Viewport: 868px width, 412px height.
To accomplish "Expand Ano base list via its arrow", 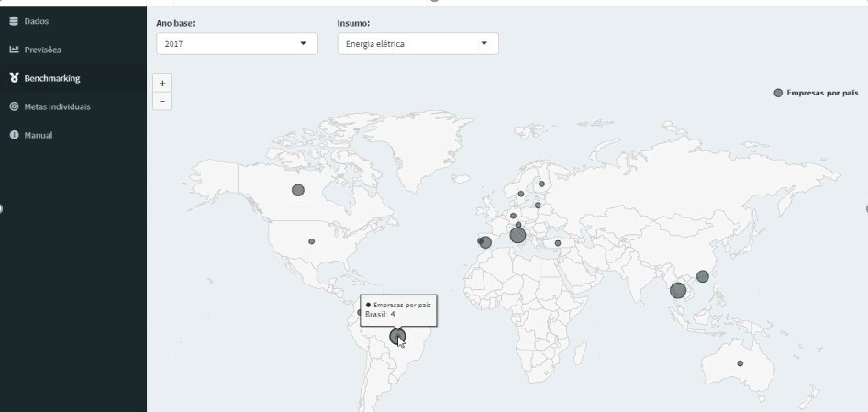I will pos(303,43).
